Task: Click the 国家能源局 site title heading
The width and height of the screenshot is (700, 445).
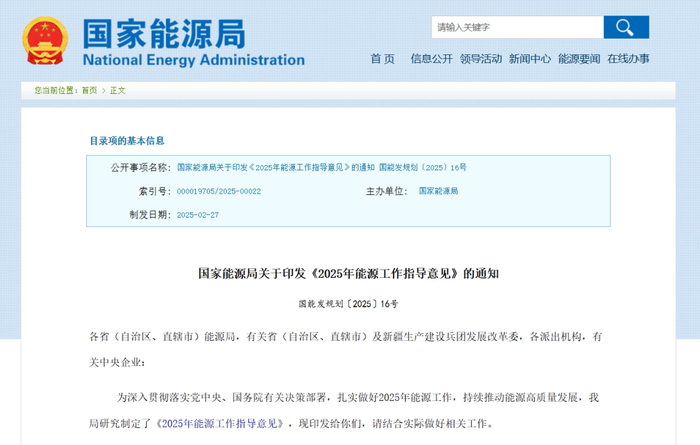Action: tap(164, 33)
